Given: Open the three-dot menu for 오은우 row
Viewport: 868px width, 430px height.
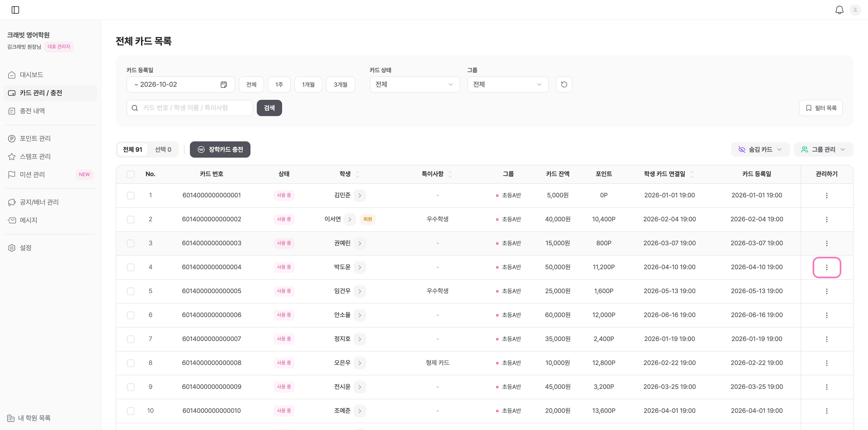Looking at the screenshot, I should (827, 363).
